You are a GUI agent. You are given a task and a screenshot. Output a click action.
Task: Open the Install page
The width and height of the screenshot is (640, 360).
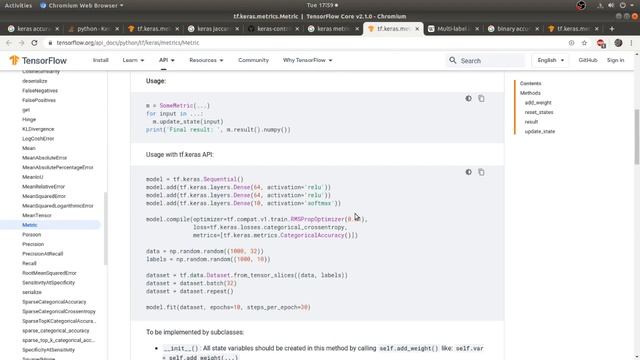tap(100, 60)
